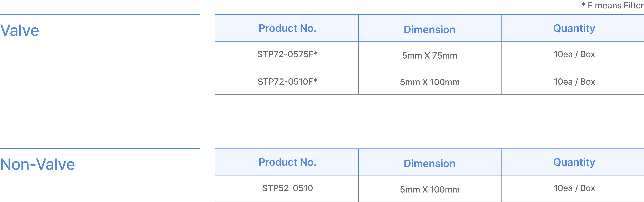Screen dimensions: 644x202
Task: Select dimension cell in STP52-0510 row
Action: 429,189
